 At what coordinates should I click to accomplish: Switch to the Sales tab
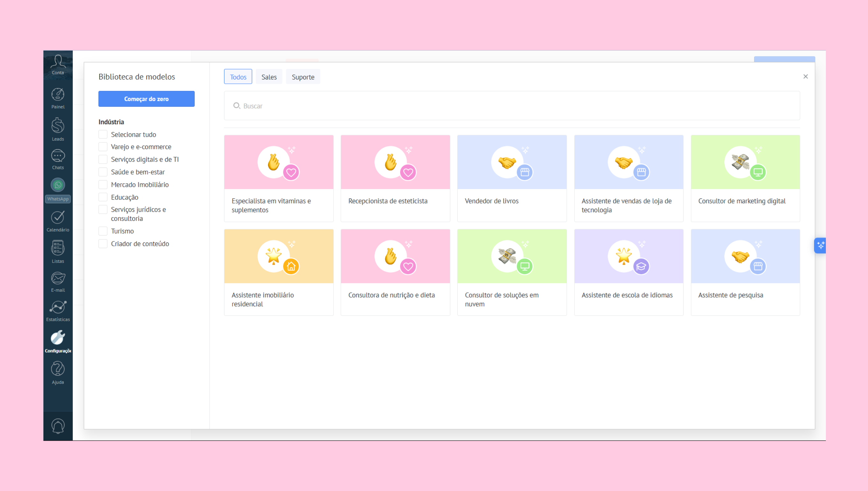(x=269, y=77)
